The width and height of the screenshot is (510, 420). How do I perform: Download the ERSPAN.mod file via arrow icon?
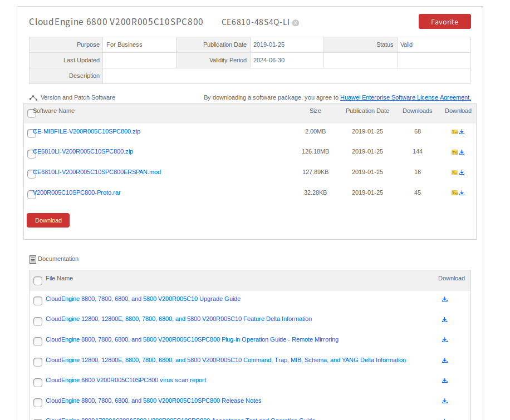[462, 172]
